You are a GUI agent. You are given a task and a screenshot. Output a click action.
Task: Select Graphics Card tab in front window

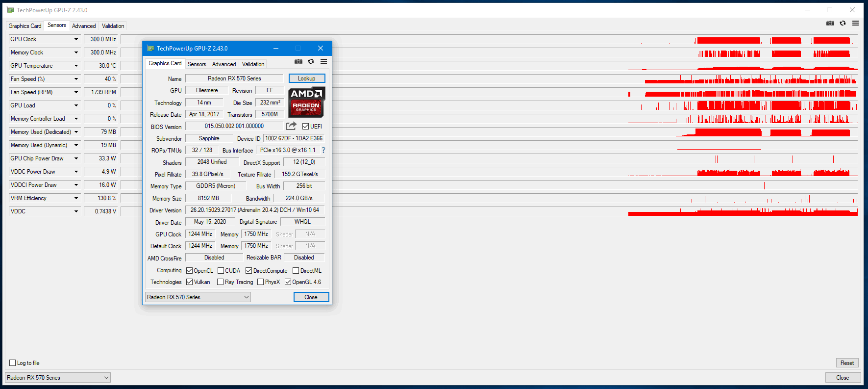pos(165,63)
